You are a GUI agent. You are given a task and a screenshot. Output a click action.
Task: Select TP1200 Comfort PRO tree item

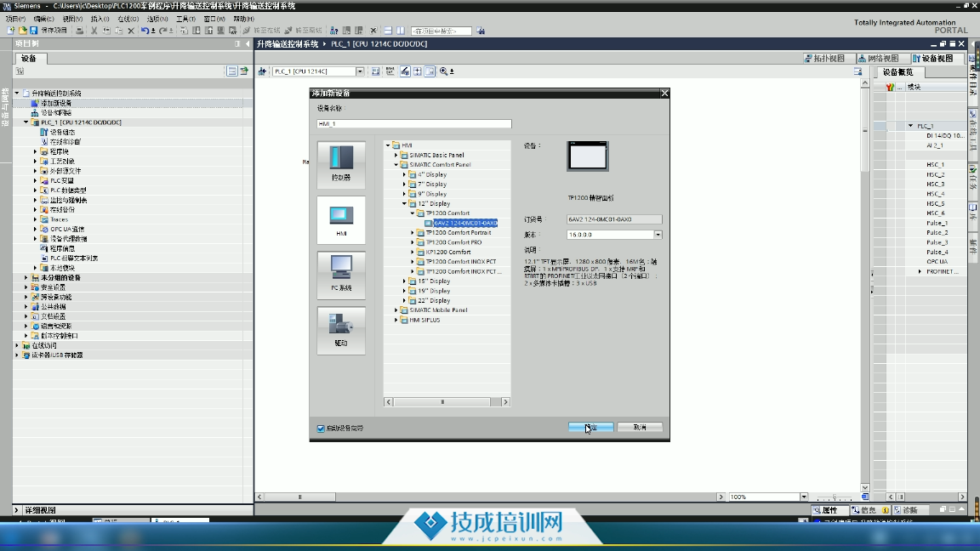[x=453, y=242]
